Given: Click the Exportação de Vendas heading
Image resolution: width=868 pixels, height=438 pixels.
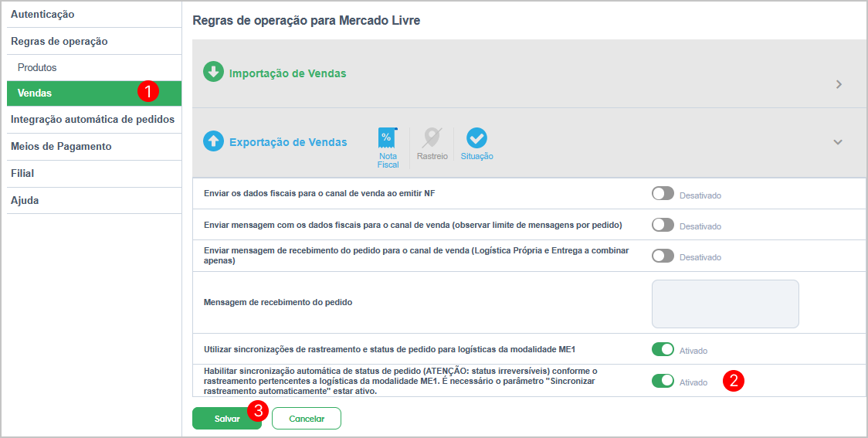Looking at the screenshot, I should [288, 142].
